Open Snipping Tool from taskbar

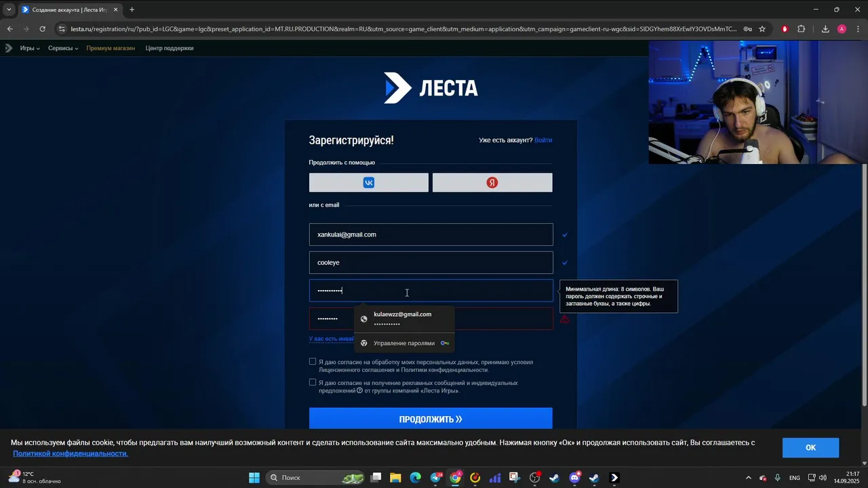[515, 478]
